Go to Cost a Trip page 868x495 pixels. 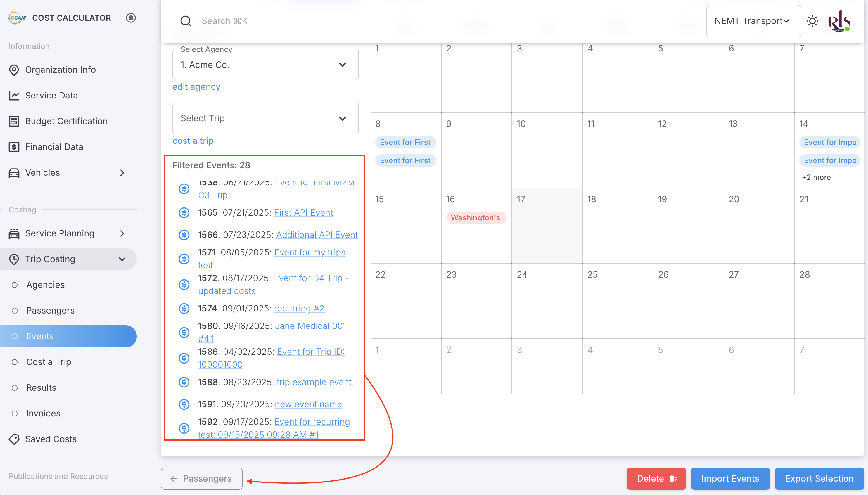(x=49, y=362)
